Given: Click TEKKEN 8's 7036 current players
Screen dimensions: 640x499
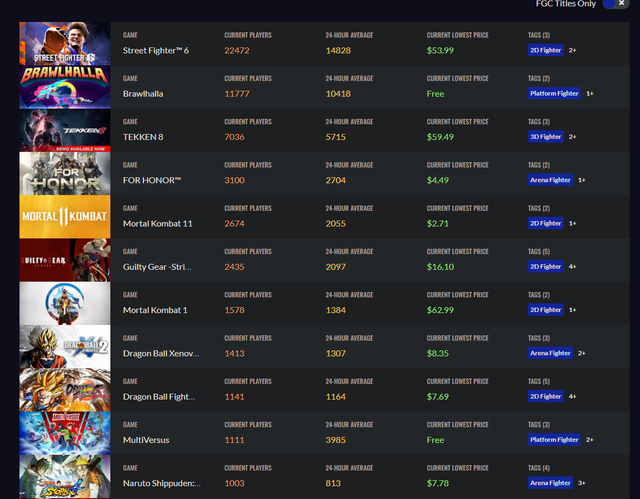Looking at the screenshot, I should coord(234,137).
